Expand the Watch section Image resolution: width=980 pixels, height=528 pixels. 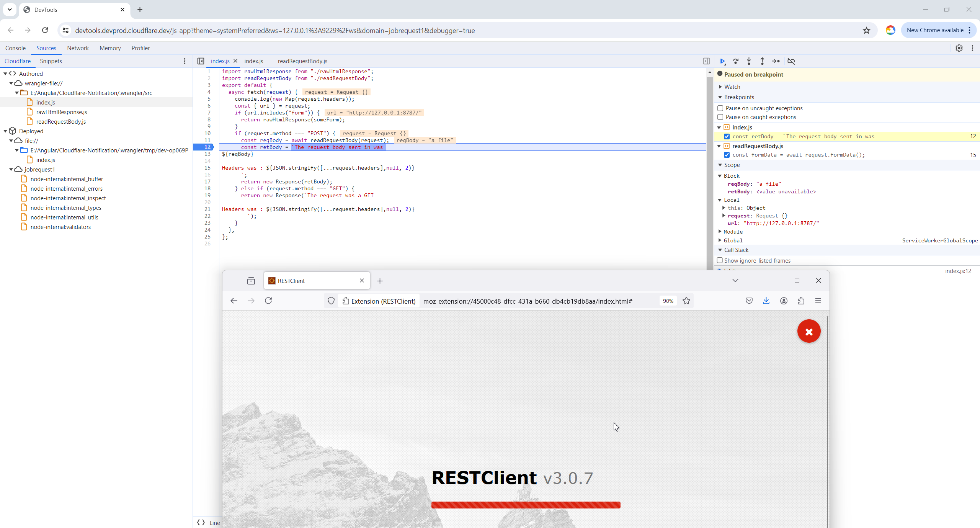[x=720, y=87]
